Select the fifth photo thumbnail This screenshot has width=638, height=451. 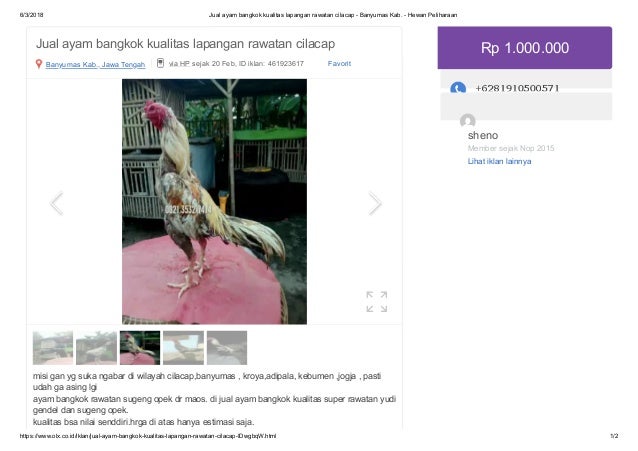pyautogui.click(x=227, y=348)
